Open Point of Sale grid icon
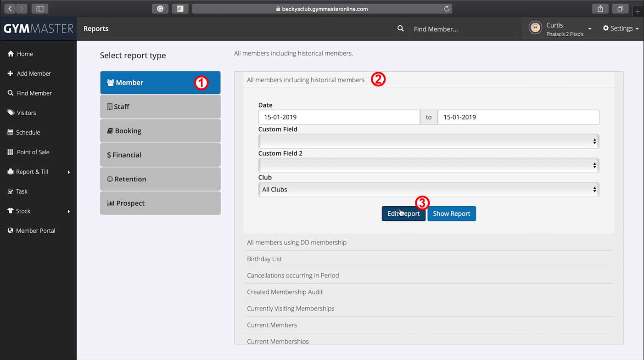Screen dimensions: 644x360 [10, 152]
